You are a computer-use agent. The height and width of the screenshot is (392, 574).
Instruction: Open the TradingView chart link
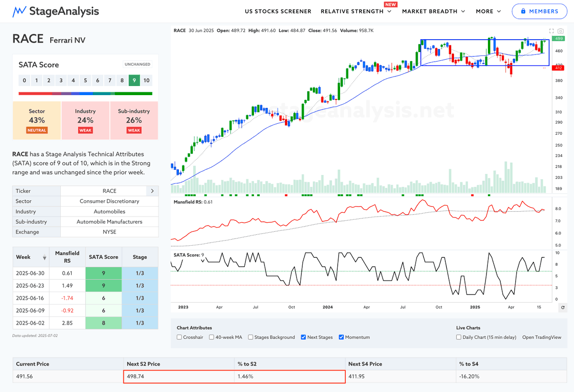[541, 337]
